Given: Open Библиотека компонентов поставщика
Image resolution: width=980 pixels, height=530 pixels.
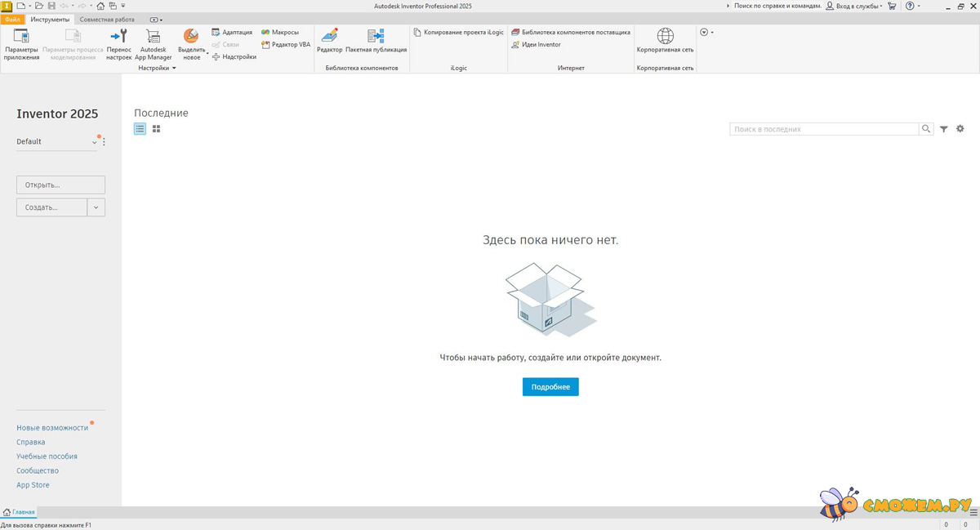Looking at the screenshot, I should click(571, 33).
